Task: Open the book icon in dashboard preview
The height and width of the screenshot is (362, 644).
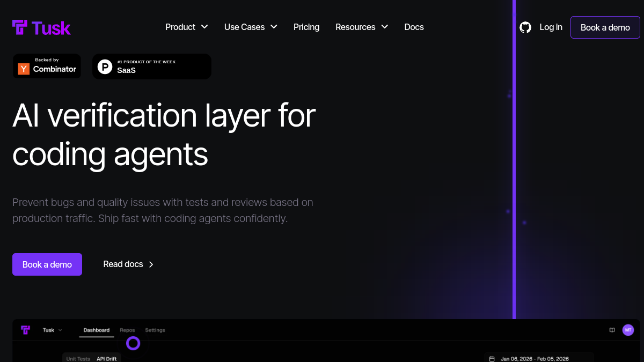Action: pyautogui.click(x=612, y=330)
